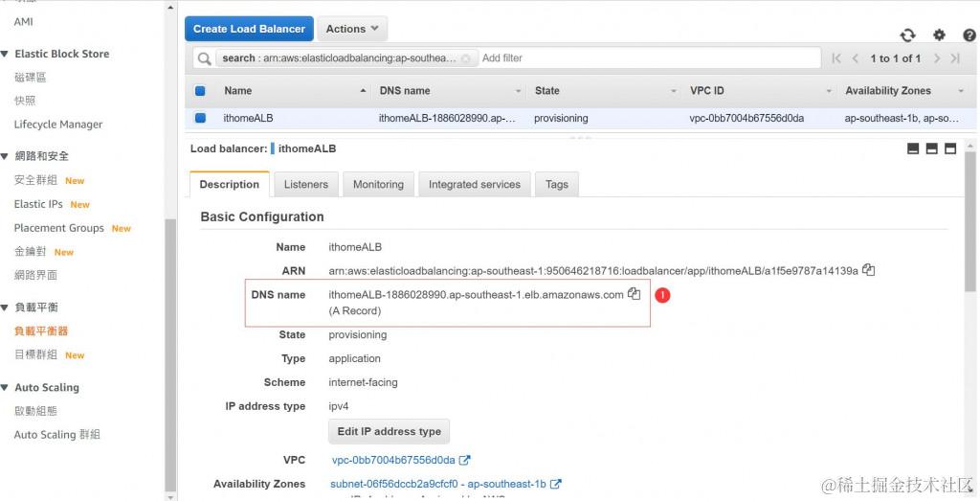Toggle the select-all checkbox in header
The image size is (980, 501).
tap(200, 91)
